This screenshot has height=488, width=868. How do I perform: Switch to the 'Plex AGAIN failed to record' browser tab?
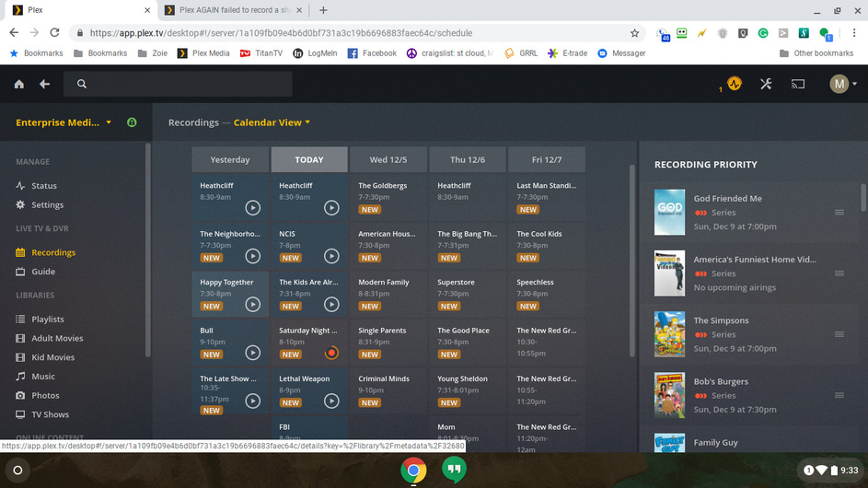coord(234,10)
